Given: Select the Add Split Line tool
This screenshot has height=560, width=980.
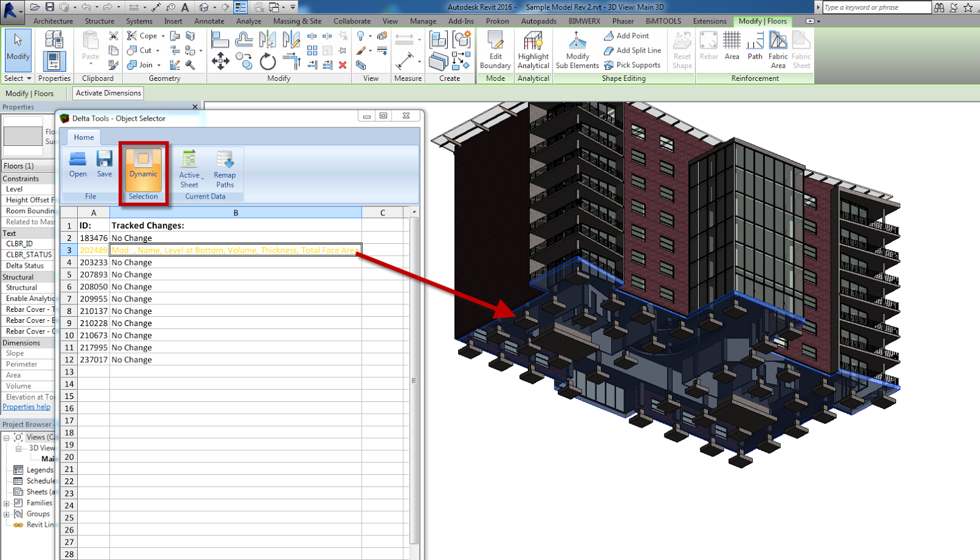Looking at the screenshot, I should coord(632,50).
